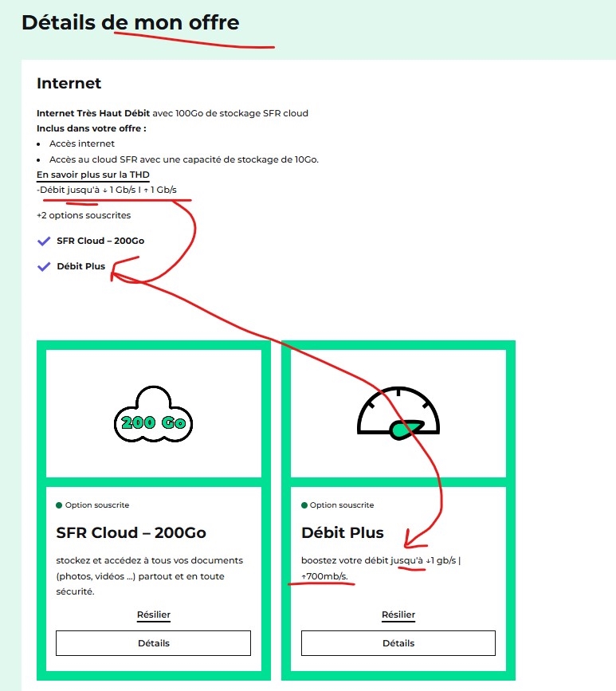Click the green status dot in SFR Cloud card
The width and height of the screenshot is (616, 691).
pyautogui.click(x=59, y=505)
